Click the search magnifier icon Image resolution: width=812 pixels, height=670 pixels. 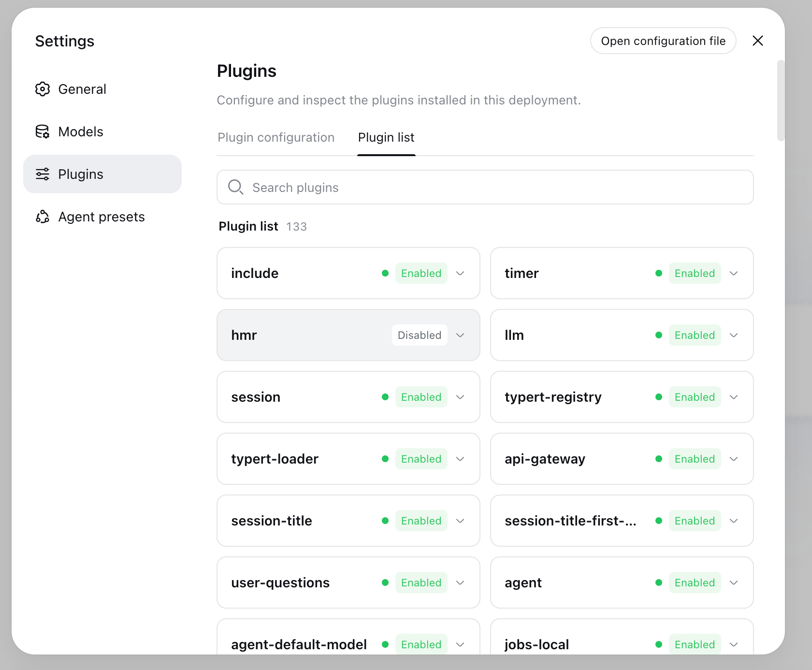point(235,187)
